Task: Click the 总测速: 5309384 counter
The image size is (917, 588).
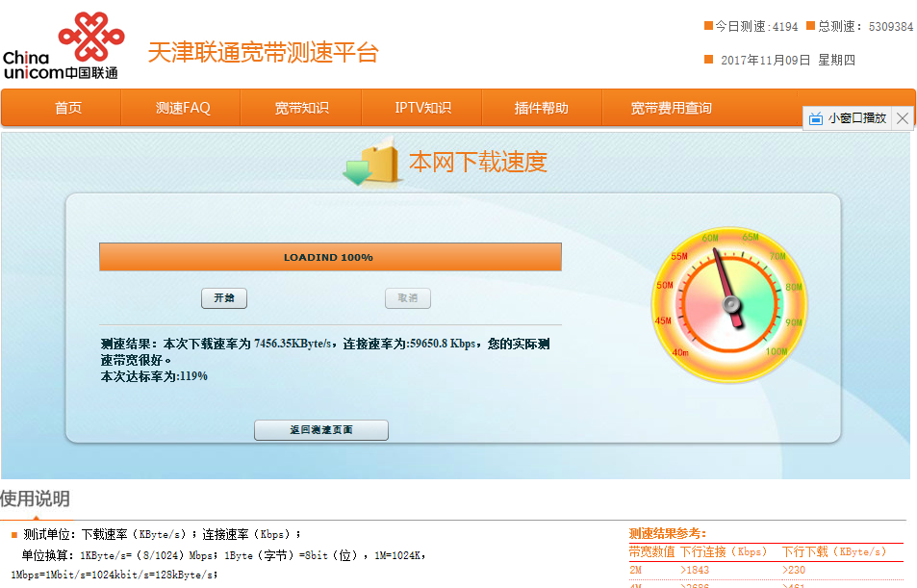Action: point(859,26)
